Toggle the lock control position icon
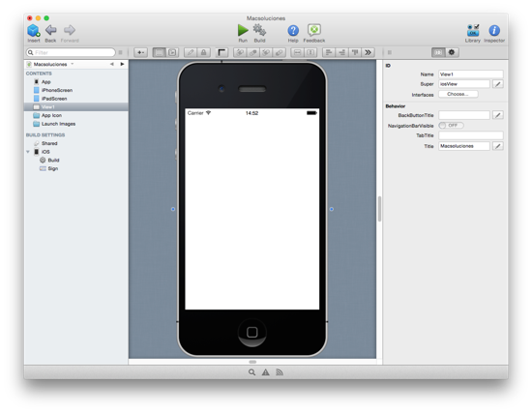This screenshot has height=413, width=532. coord(203,52)
